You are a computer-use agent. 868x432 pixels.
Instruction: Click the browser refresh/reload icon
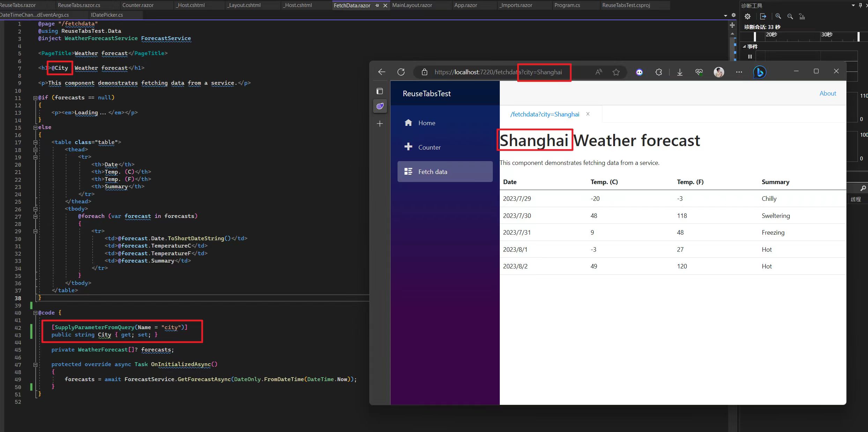(x=401, y=72)
